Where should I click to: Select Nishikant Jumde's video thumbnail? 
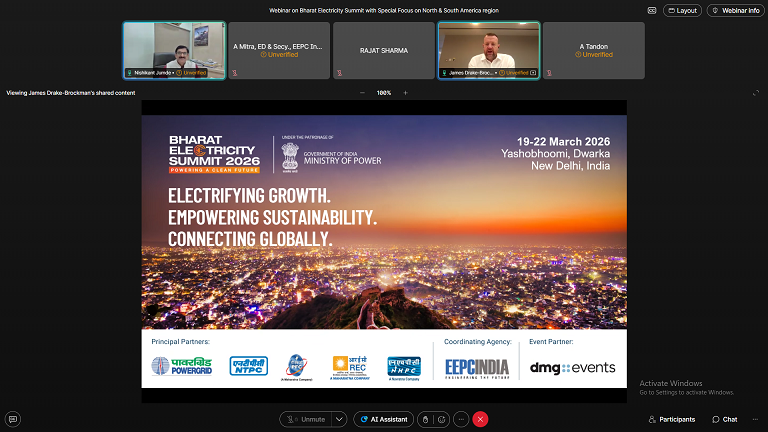coord(173,50)
